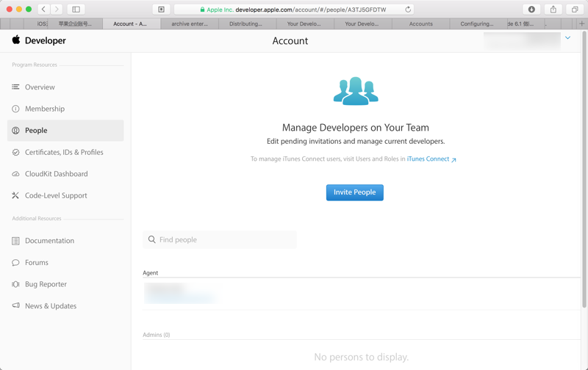Open Documentation in Additional Resources

pyautogui.click(x=49, y=240)
